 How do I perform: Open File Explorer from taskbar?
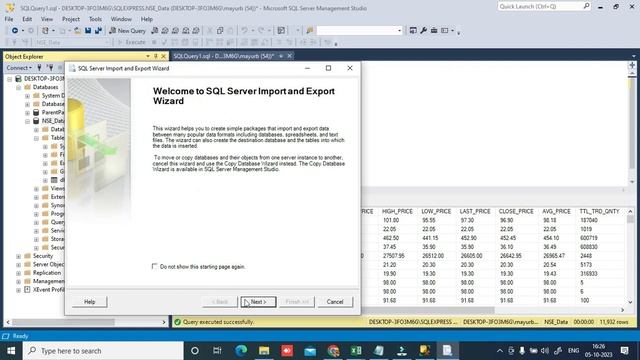click(264, 351)
